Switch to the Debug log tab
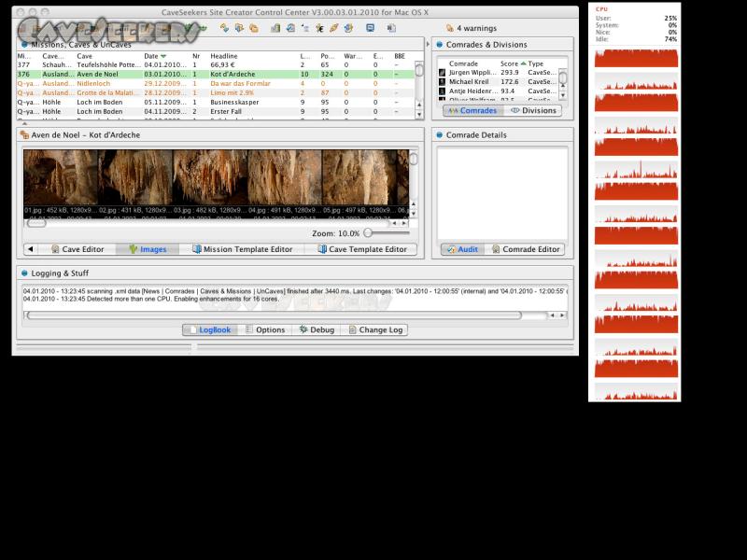This screenshot has width=747, height=560. (316, 329)
